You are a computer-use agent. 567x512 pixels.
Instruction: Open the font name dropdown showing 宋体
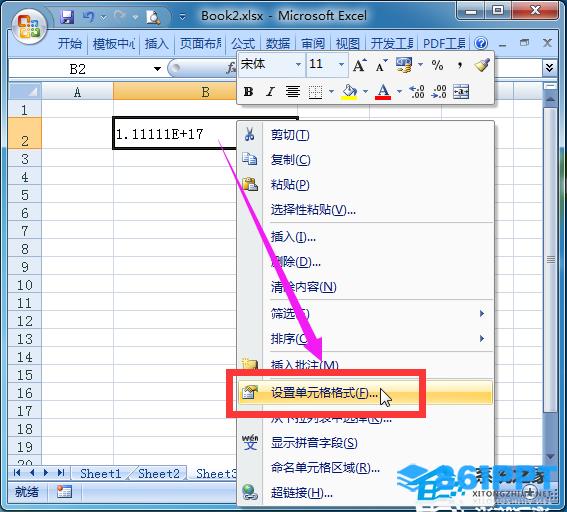(271, 65)
